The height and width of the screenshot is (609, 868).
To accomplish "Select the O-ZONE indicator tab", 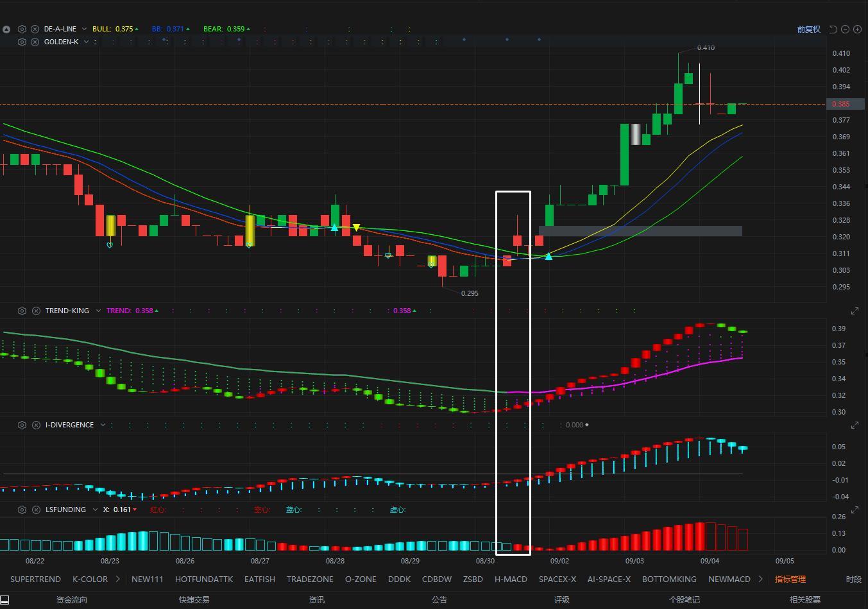I will (x=361, y=579).
